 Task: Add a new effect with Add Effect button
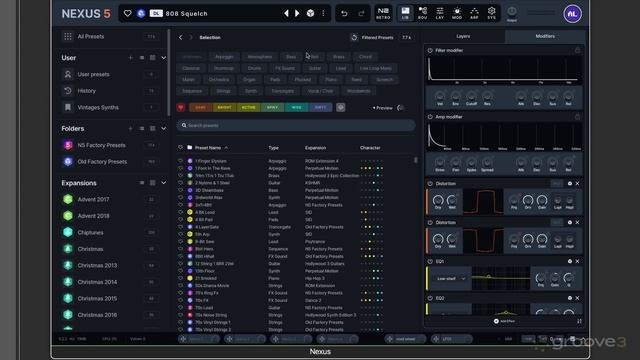pyautogui.click(x=504, y=321)
